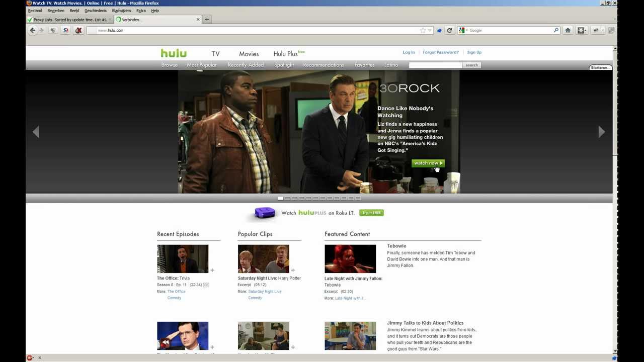Open the Help menu
644x362 pixels.
[x=155, y=11]
